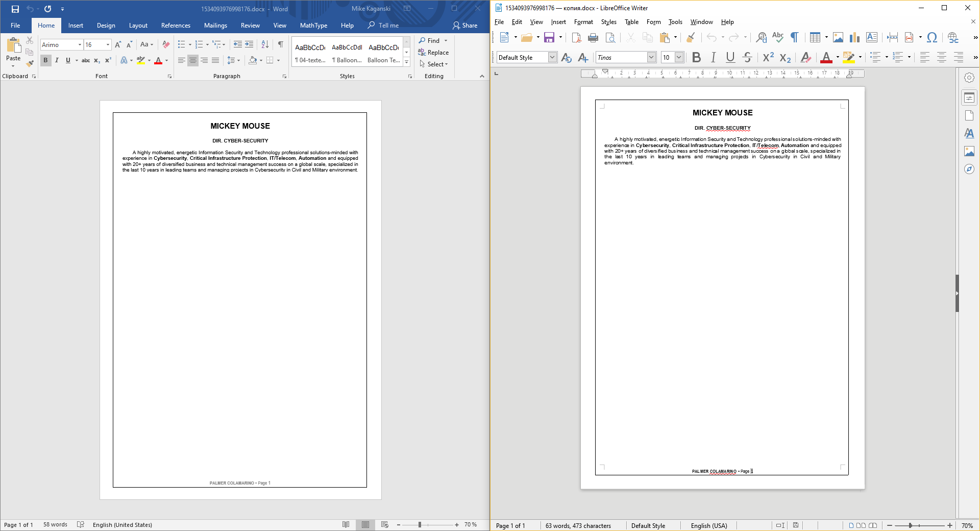The image size is (980, 531).
Task: Open the Tools menu in LibreOffice
Action: pyautogui.click(x=675, y=22)
